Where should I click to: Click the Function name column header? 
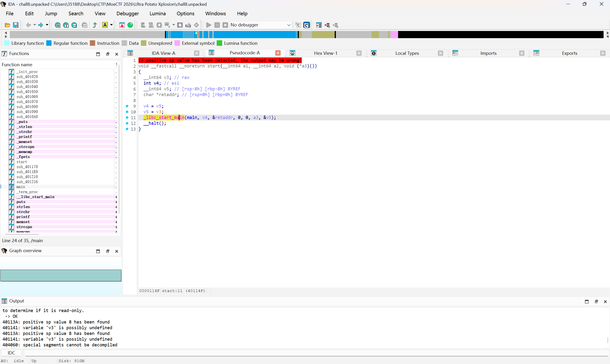pyautogui.click(x=58, y=65)
